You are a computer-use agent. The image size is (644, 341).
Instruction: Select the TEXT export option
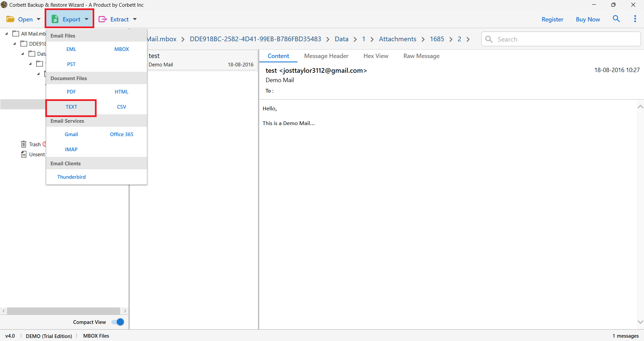tap(71, 107)
